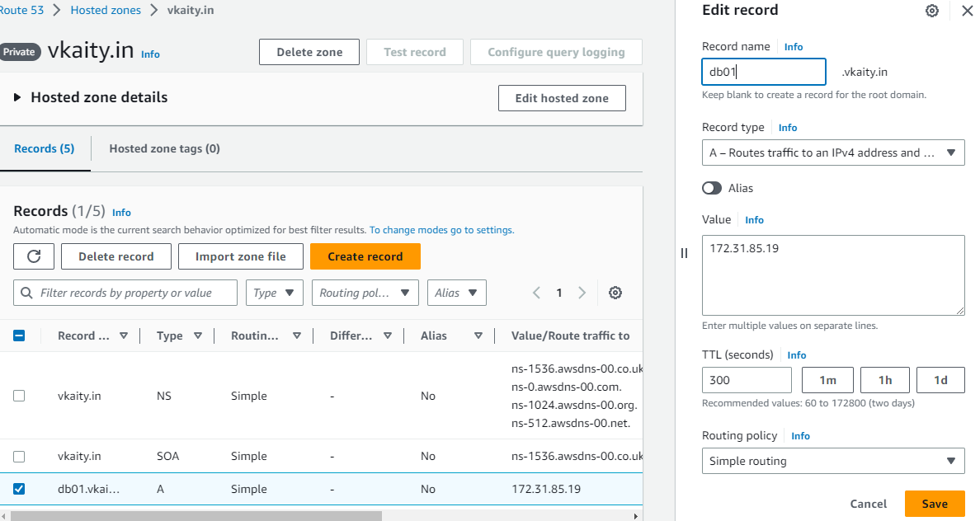Open the Alias filter dropdown

coord(456,293)
